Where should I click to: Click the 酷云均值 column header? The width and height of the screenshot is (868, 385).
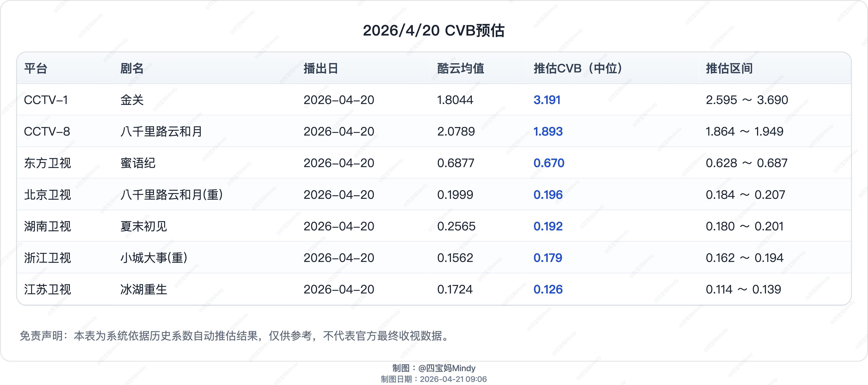click(x=460, y=68)
